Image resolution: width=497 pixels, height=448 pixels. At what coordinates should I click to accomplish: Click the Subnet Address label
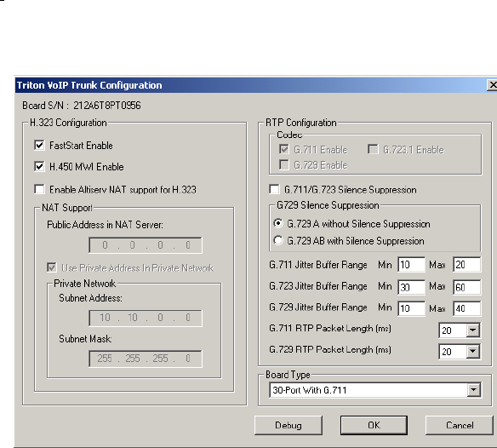point(91,298)
